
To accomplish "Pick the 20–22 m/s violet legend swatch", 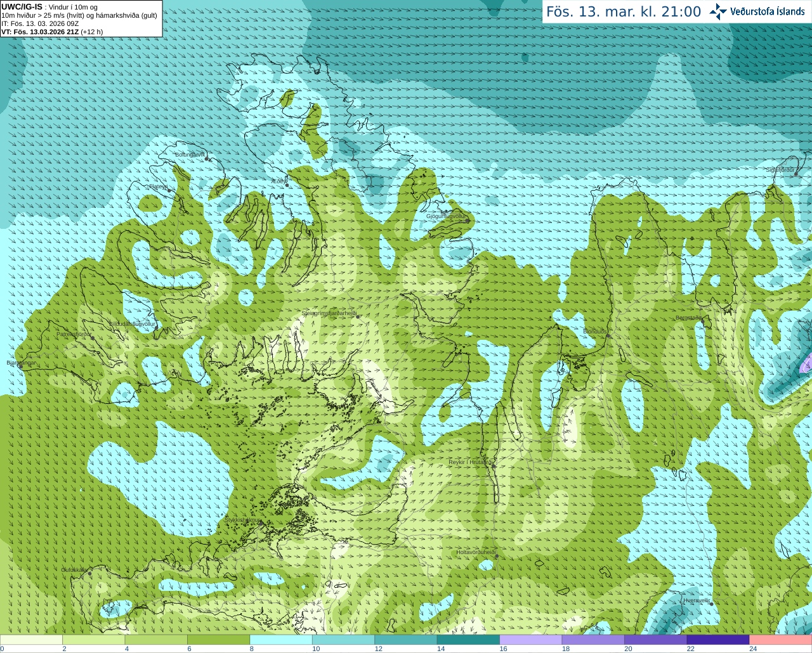I will tap(656, 640).
